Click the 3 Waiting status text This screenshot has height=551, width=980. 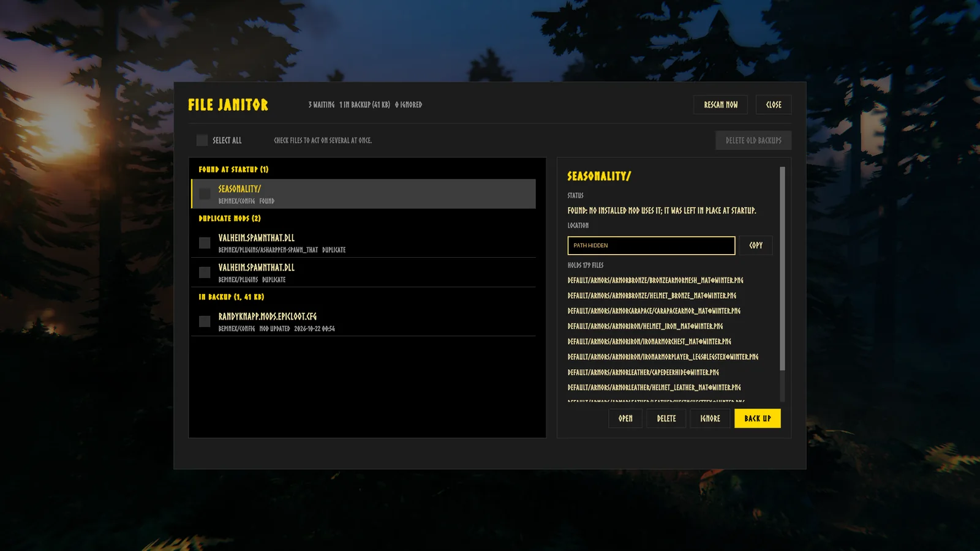[x=322, y=105]
